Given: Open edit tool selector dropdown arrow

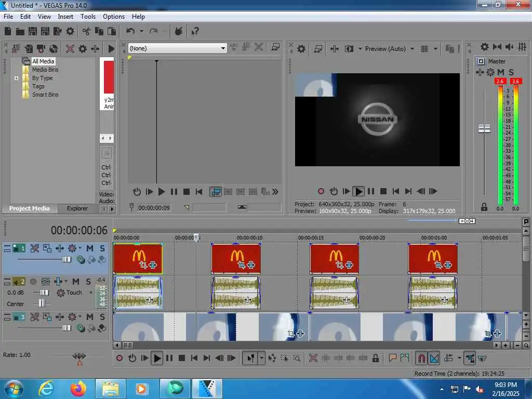Looking at the screenshot, I should [x=262, y=358].
